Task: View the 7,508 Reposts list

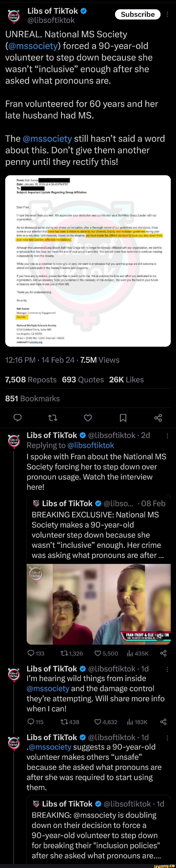Action: tap(31, 379)
